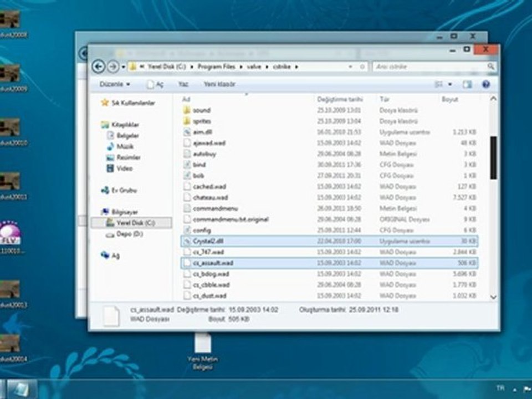Open the Düzenle menu

pyautogui.click(x=114, y=84)
